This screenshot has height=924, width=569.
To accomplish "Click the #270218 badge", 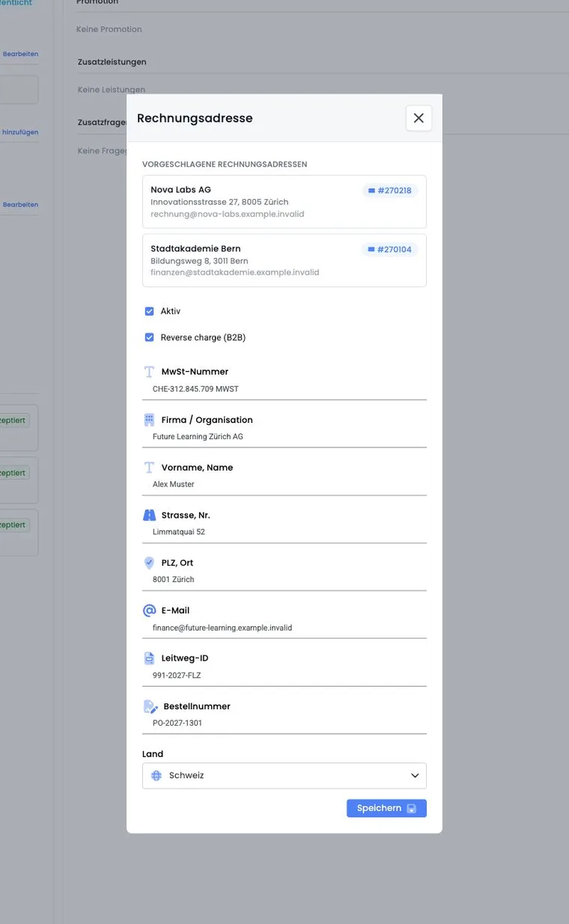I will click(389, 191).
